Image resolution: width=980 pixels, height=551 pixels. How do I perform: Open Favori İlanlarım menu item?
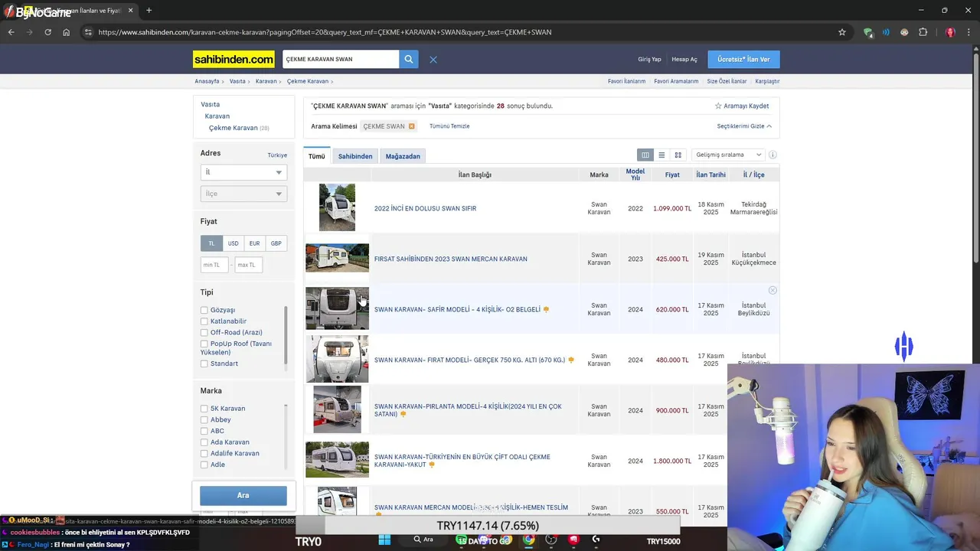point(626,81)
